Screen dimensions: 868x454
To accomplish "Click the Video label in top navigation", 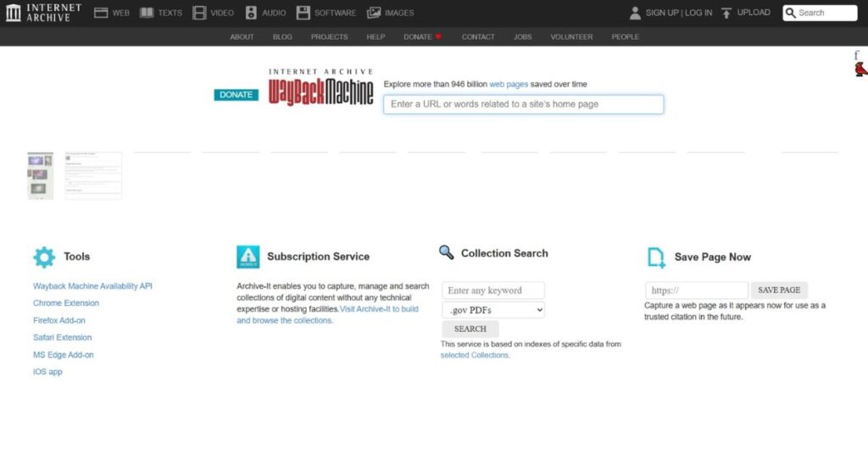I will (222, 13).
